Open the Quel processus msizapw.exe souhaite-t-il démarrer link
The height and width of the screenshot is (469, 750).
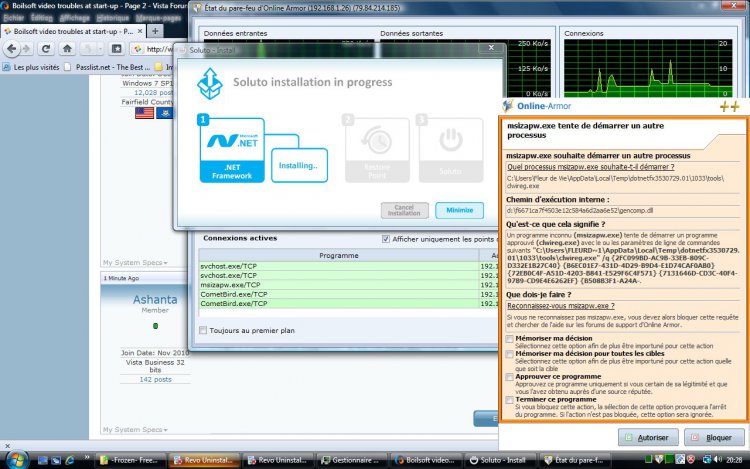click(x=590, y=167)
